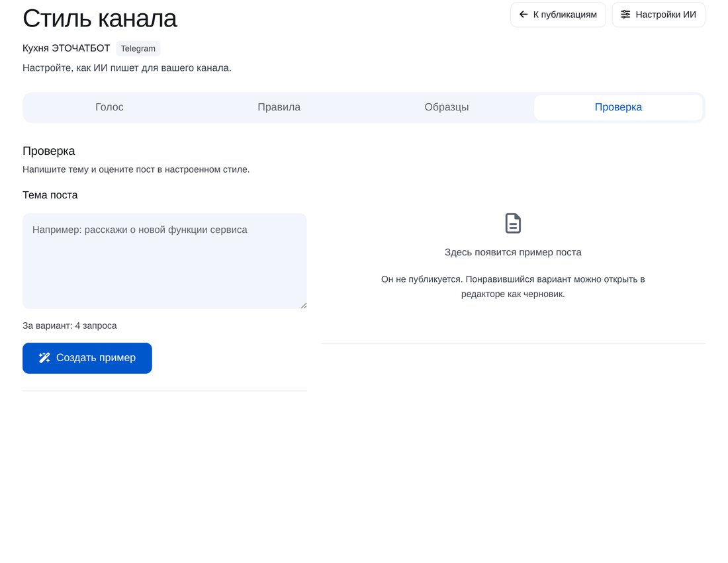Screen dimensions: 728x563
Task: Click the "Здесь появится пример поста" text
Action: [513, 253]
